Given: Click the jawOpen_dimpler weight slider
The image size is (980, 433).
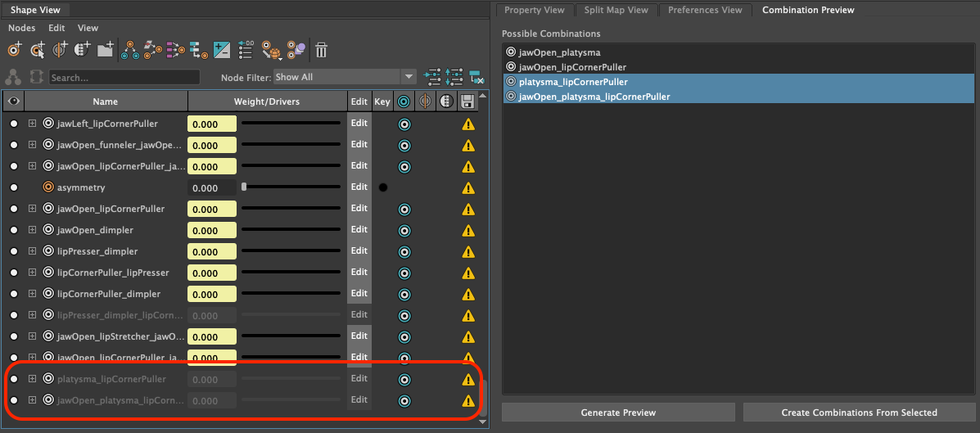Looking at the screenshot, I should pos(291,230).
